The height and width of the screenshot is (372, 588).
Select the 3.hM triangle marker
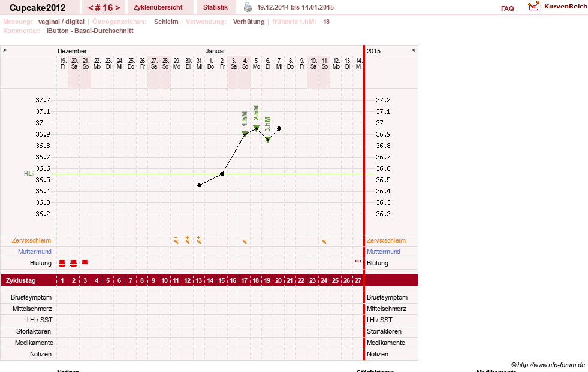[268, 140]
